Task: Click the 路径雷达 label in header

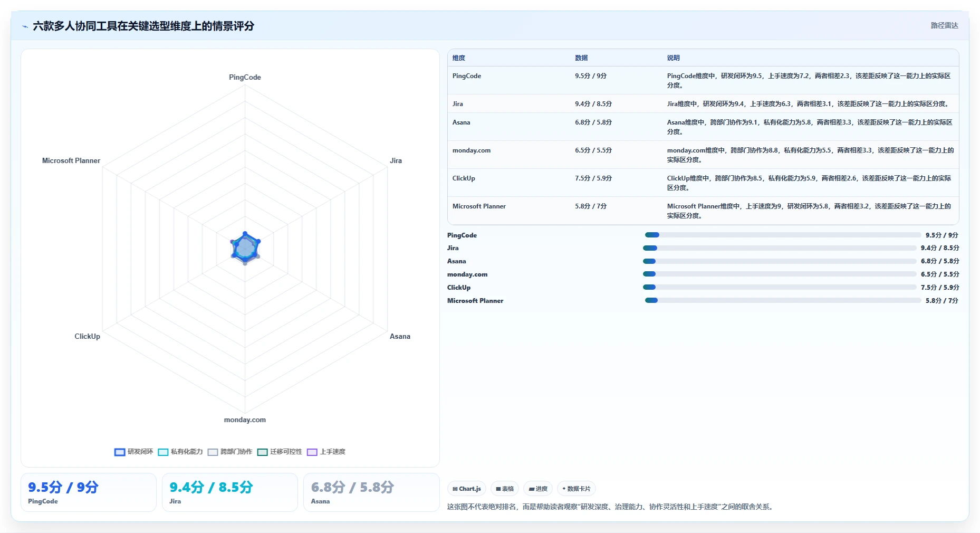Action: (944, 25)
